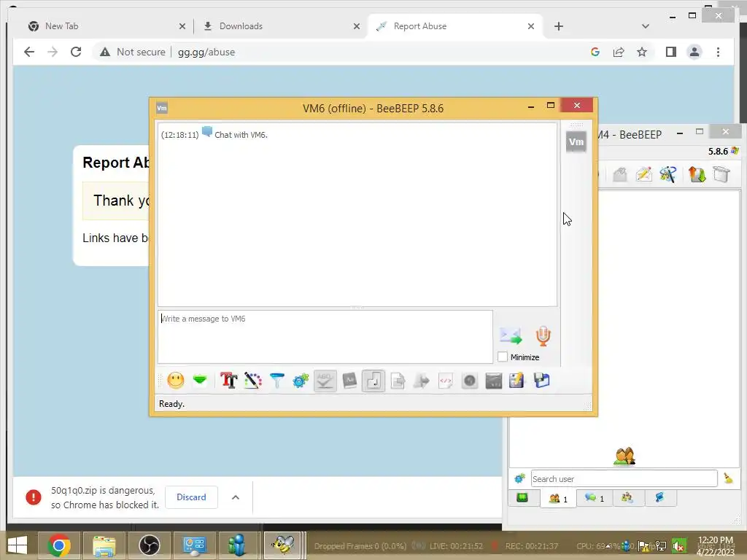The height and width of the screenshot is (560, 747).
Task: Toggle the music note sound button
Action: (x=373, y=381)
